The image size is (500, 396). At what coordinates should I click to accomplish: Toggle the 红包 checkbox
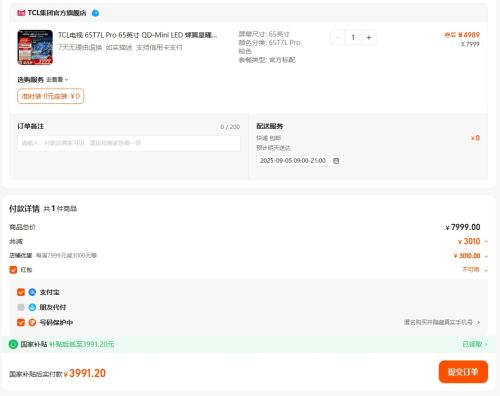click(13, 270)
